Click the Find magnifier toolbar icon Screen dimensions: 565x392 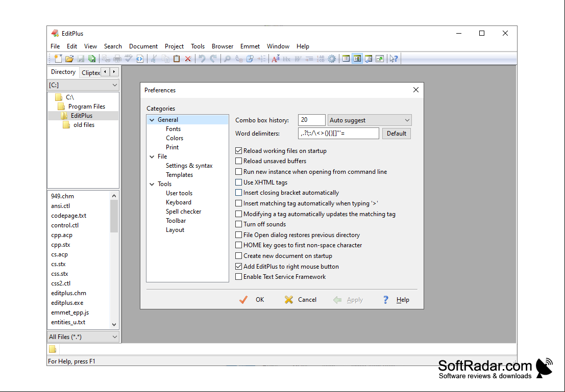click(227, 59)
